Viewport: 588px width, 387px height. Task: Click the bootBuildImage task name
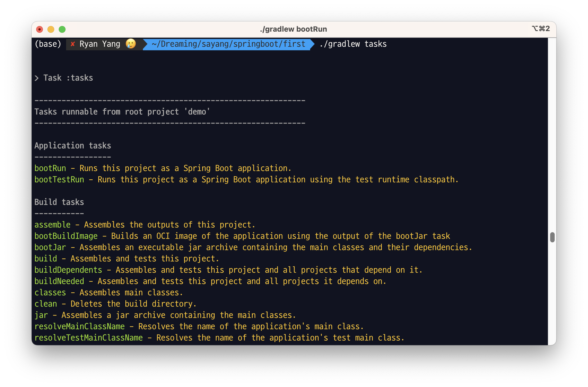coord(66,236)
